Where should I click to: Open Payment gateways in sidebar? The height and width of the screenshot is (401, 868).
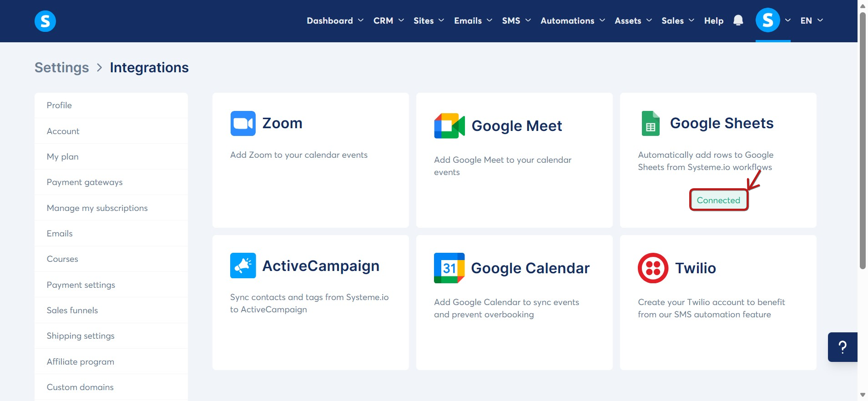click(111, 182)
